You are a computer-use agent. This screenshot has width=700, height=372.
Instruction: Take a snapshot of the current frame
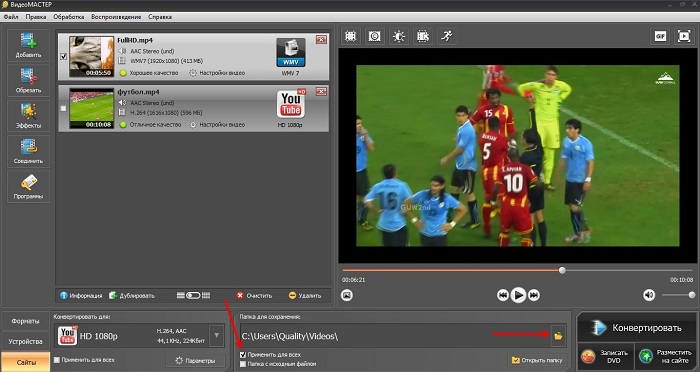[x=347, y=295]
